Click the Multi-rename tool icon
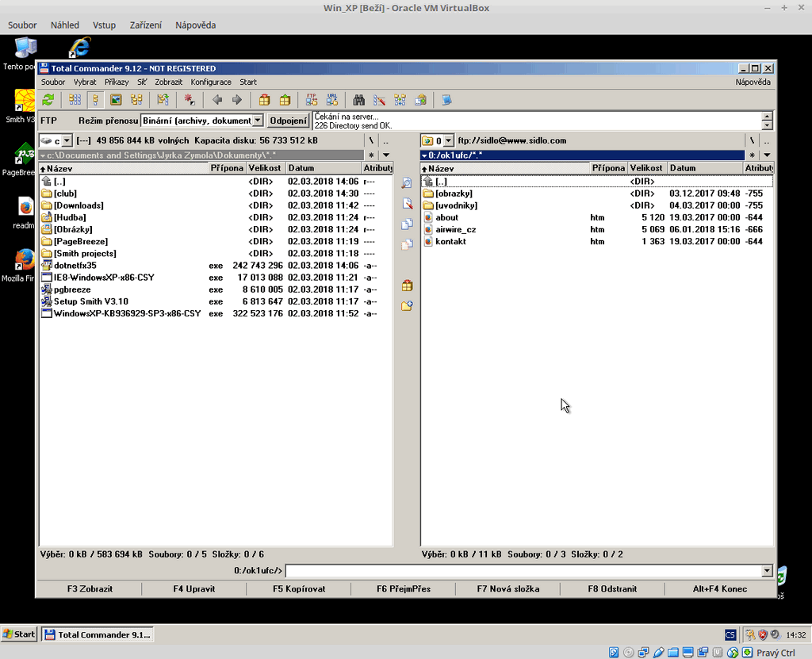Viewport: 812px width, 659px height. [x=380, y=100]
